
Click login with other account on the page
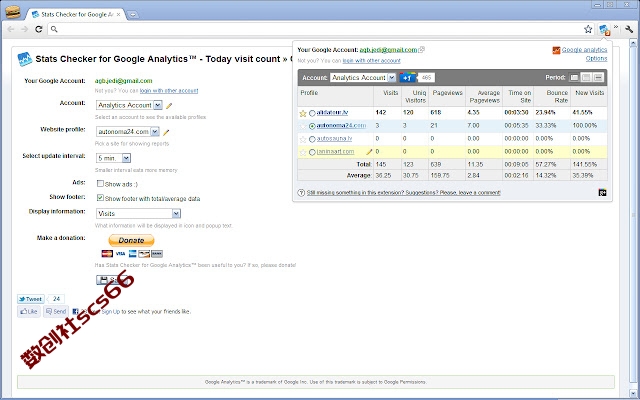click(x=169, y=91)
